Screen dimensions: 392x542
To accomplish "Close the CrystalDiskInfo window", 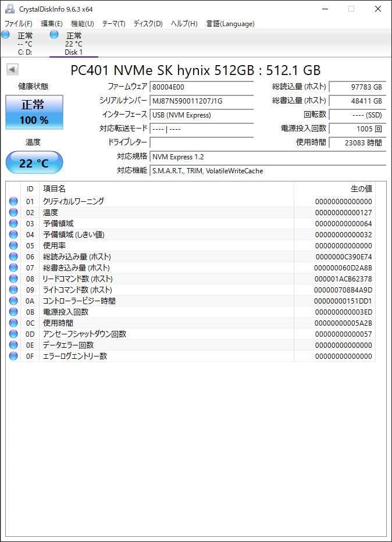I will tap(378, 9).
